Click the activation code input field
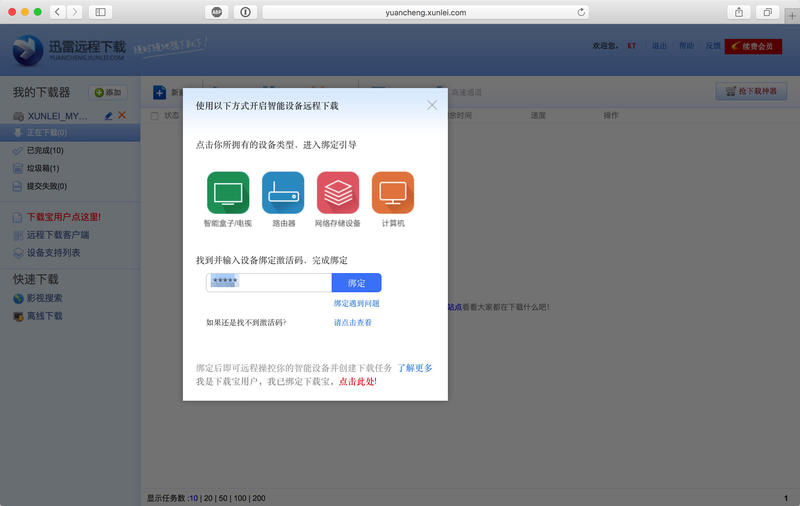The width and height of the screenshot is (800, 506). point(269,283)
